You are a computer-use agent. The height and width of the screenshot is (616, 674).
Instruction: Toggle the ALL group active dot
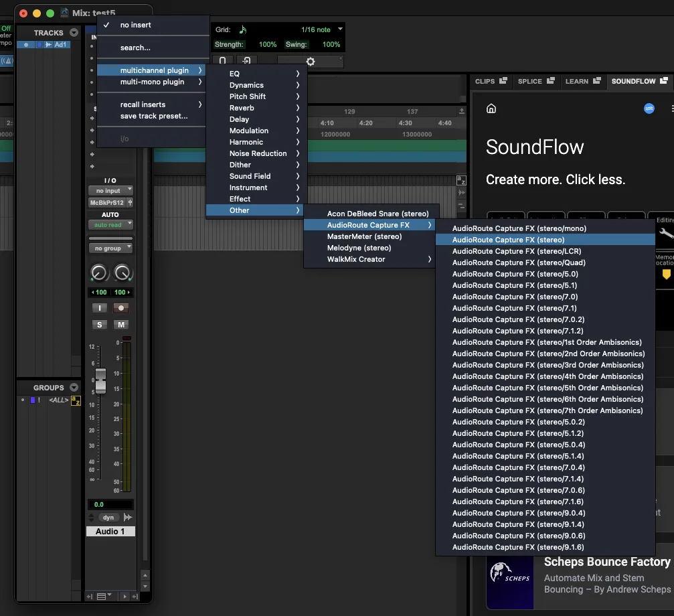click(x=23, y=400)
